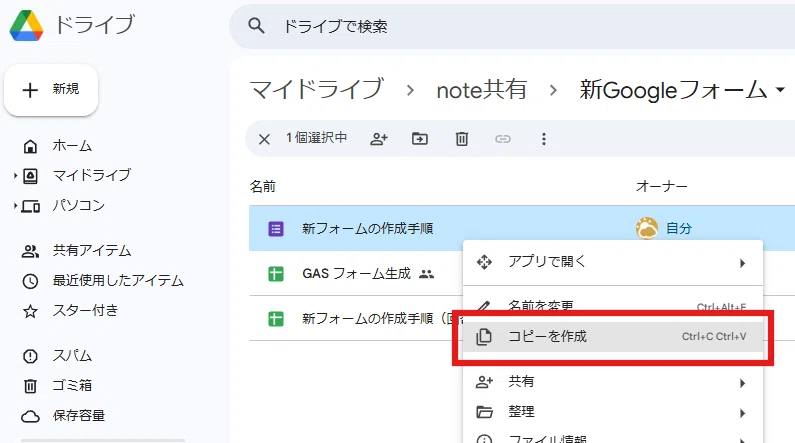Click the shared people icon beside GAS フォーム生成
The height and width of the screenshot is (443, 795).
(426, 274)
